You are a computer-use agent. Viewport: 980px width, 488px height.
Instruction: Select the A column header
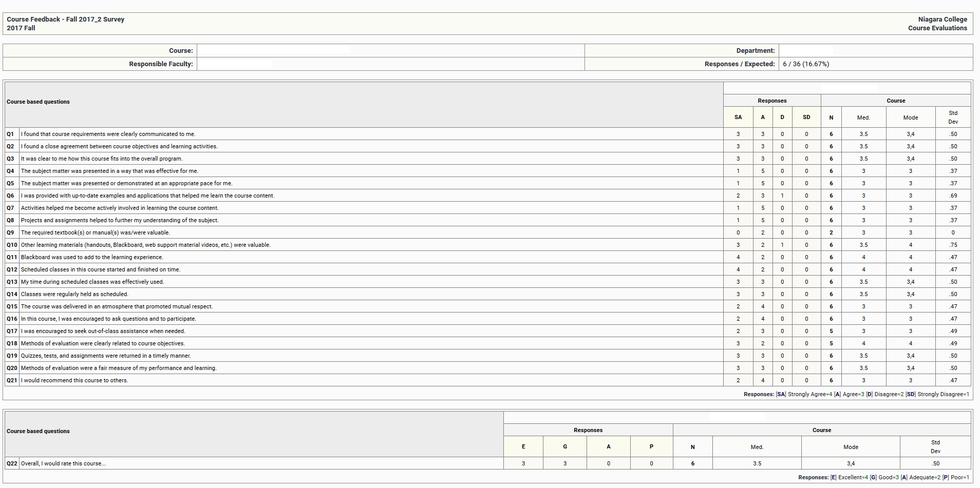click(762, 117)
